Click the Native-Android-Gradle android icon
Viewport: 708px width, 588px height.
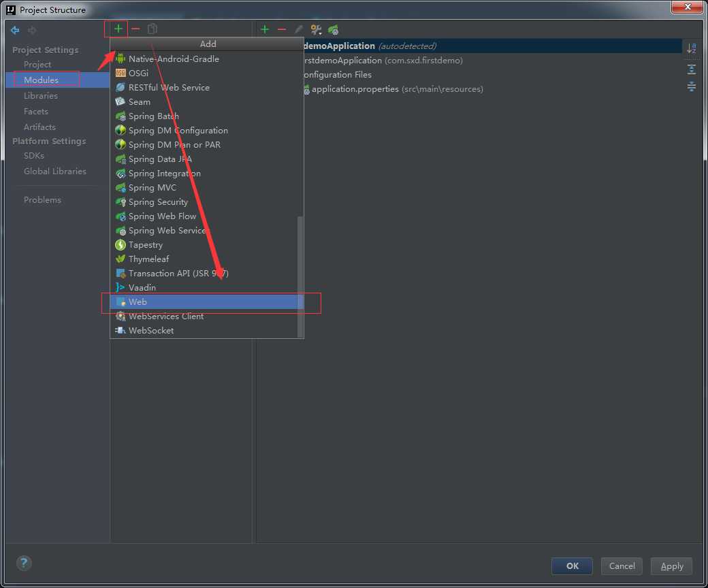[x=120, y=59]
